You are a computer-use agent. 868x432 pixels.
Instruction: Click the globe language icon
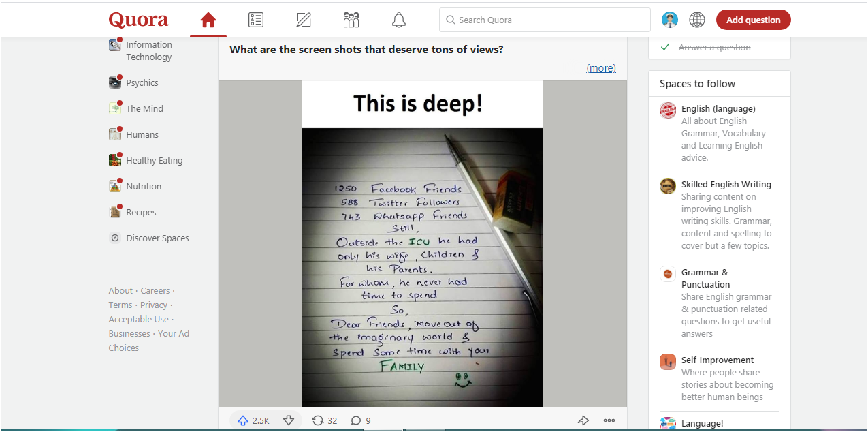pyautogui.click(x=697, y=20)
